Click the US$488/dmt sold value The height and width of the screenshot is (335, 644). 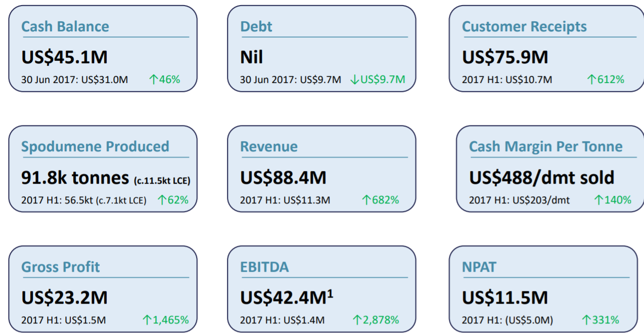click(542, 178)
